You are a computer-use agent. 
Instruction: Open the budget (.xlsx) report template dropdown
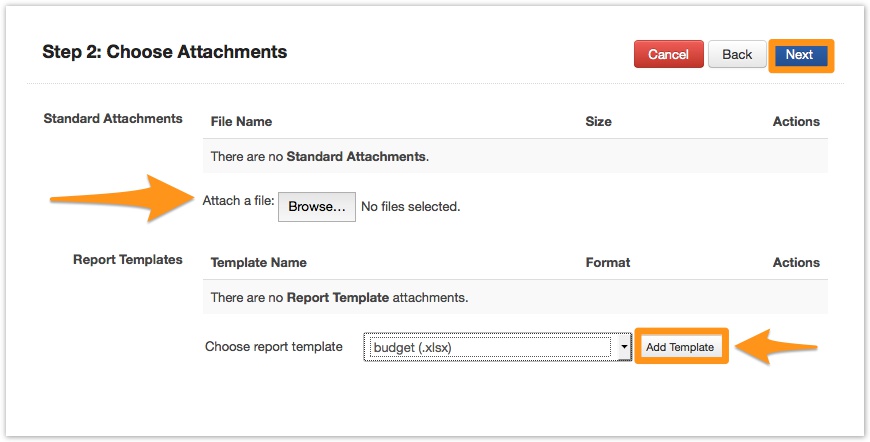point(488,347)
